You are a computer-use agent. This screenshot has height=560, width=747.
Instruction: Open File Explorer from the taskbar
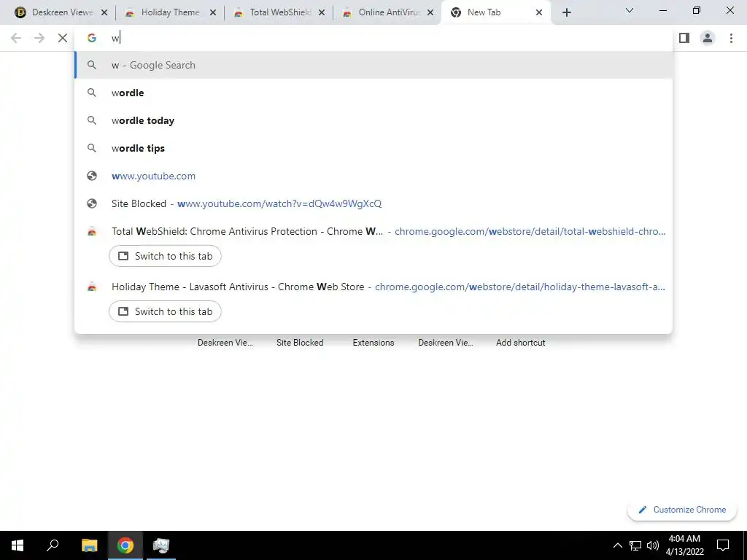point(89,545)
